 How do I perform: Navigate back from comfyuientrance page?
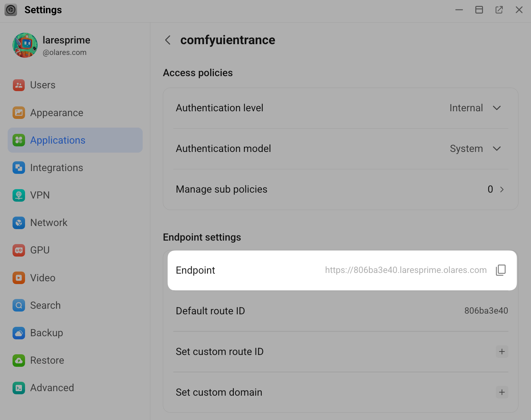click(x=167, y=40)
